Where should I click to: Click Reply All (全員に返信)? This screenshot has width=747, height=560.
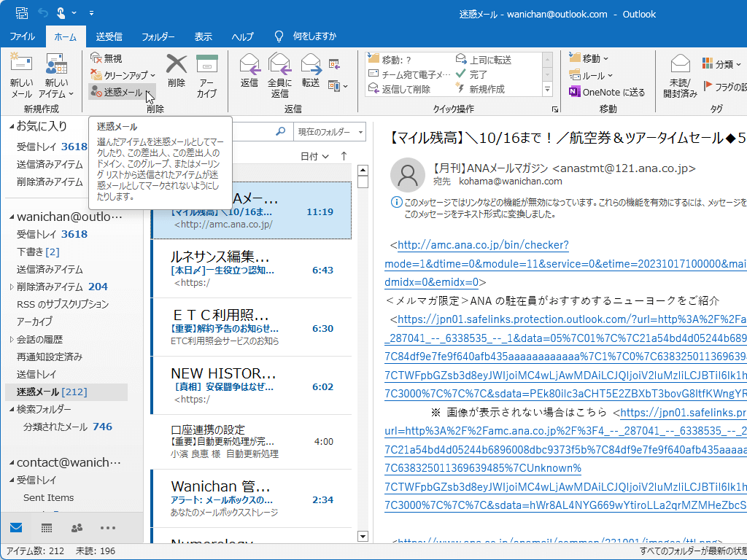click(279, 75)
